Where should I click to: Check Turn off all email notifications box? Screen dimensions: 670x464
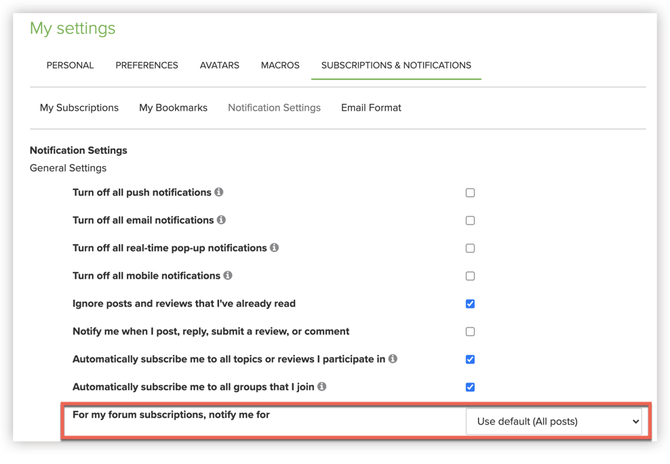coord(470,221)
